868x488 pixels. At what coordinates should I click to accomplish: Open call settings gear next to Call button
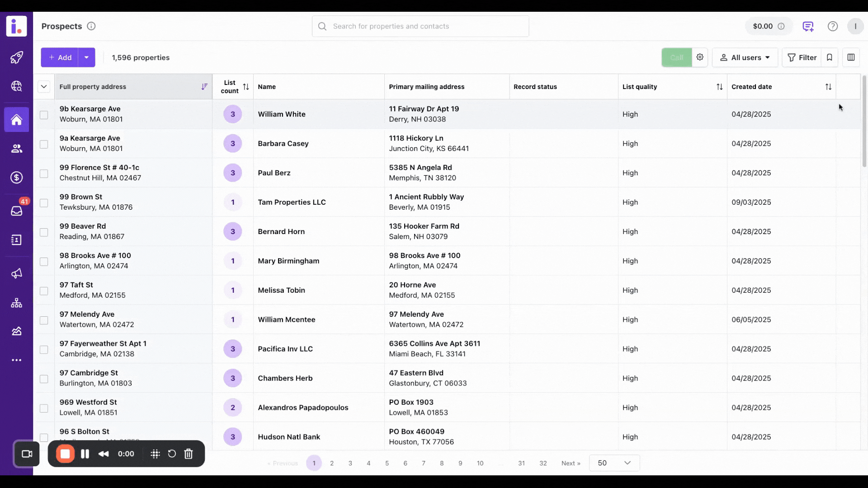(x=700, y=57)
